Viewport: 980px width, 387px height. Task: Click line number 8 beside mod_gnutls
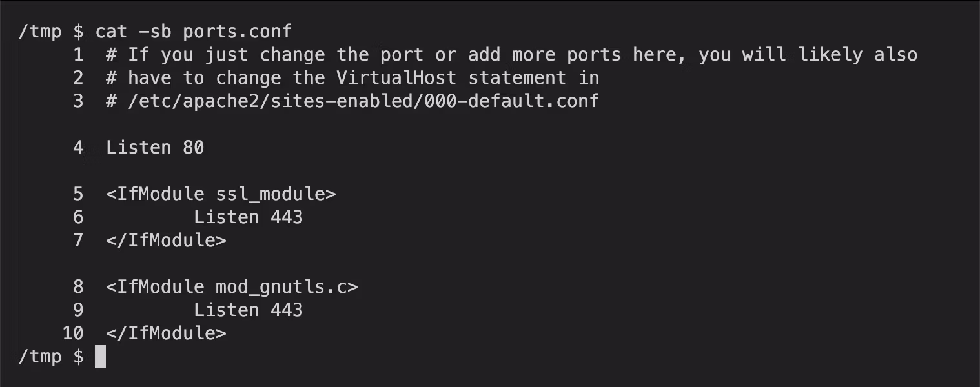[x=78, y=287]
